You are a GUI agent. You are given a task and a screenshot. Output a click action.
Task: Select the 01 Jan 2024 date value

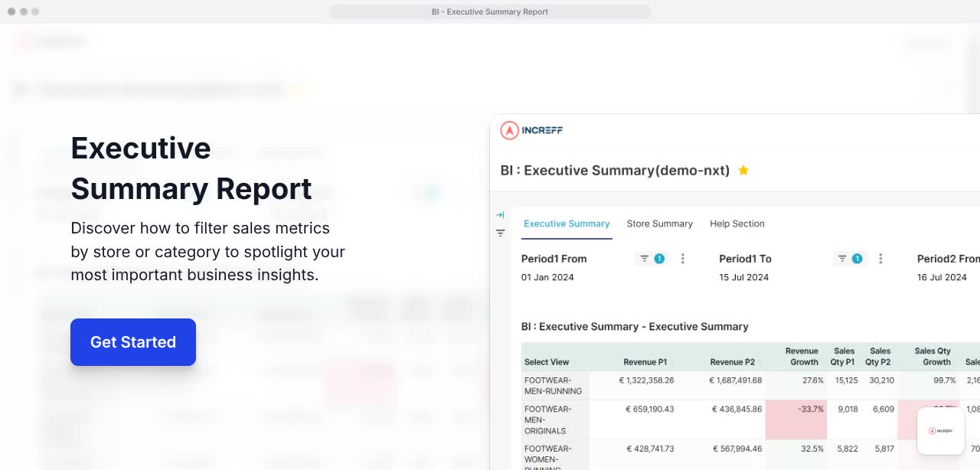coord(547,277)
